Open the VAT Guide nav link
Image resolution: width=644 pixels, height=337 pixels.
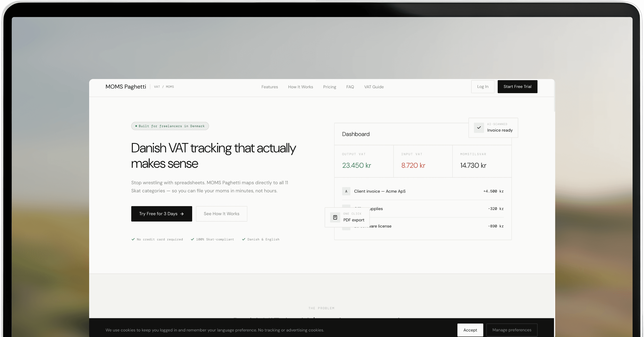374,87
